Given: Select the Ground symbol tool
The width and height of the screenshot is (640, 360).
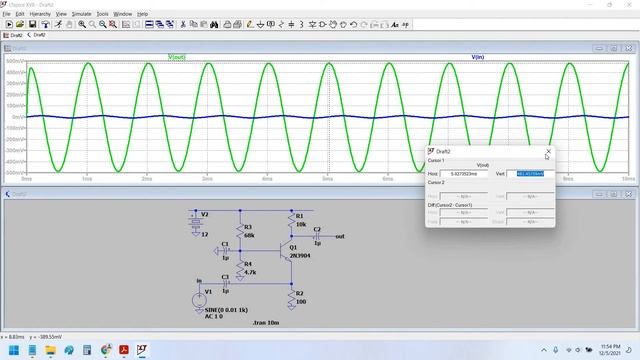Looking at the screenshot, I should pos(260,24).
